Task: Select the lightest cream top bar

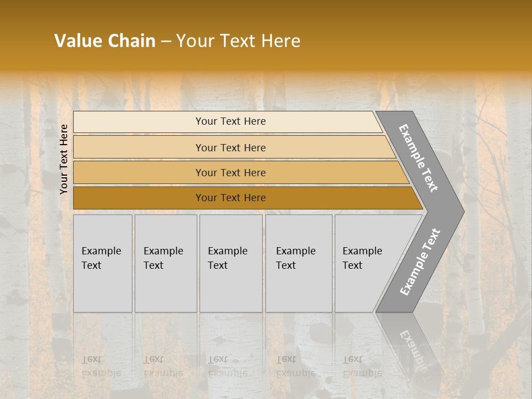Action: [x=230, y=121]
